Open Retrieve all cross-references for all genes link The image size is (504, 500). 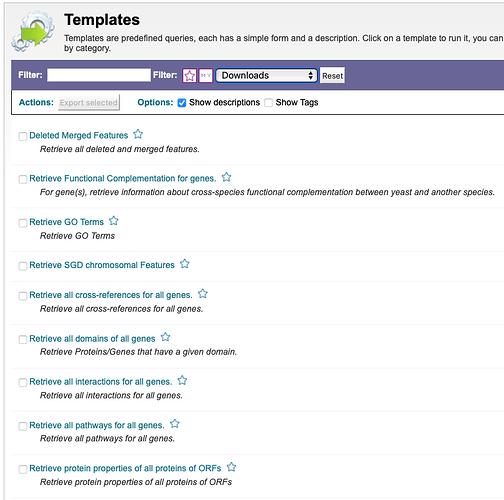[x=111, y=295]
